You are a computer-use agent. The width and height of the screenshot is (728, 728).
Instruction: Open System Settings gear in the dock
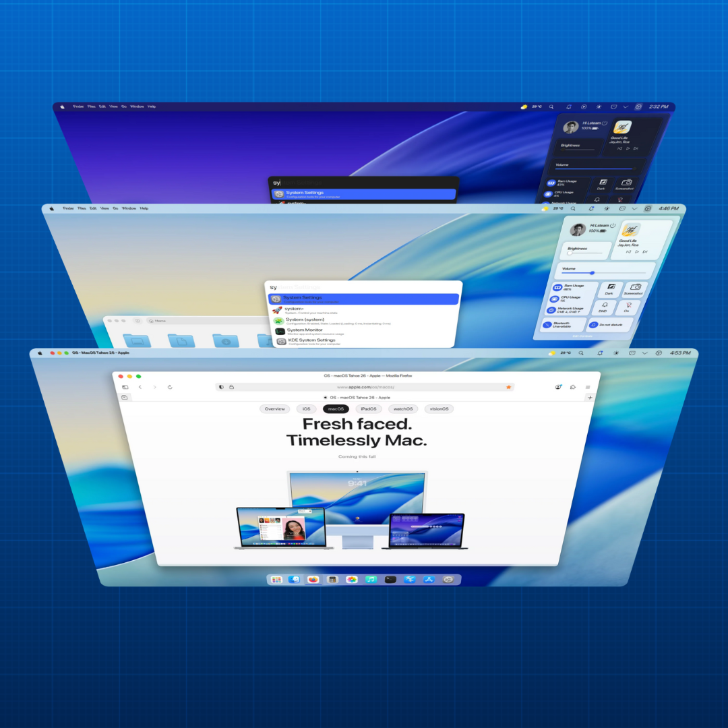(448, 580)
